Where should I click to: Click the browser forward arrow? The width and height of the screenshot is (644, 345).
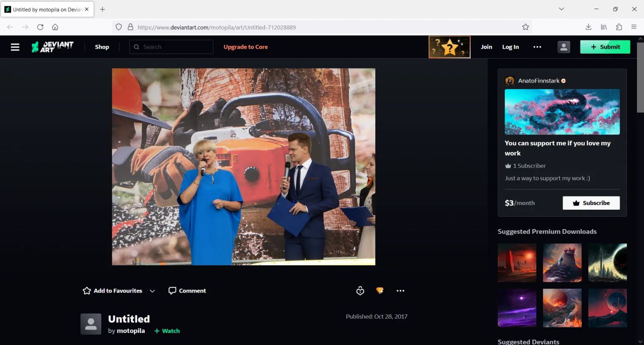pyautogui.click(x=25, y=27)
